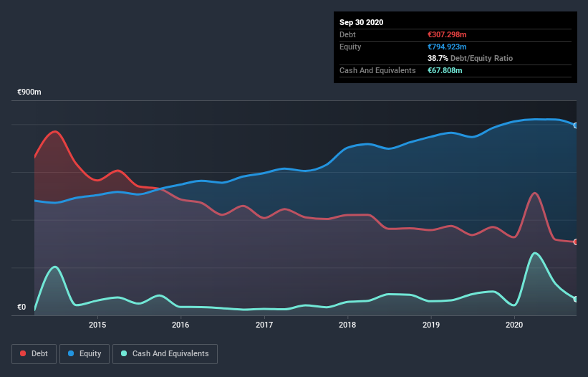
Task: Toggle the Equity series legend button
Action: point(85,354)
